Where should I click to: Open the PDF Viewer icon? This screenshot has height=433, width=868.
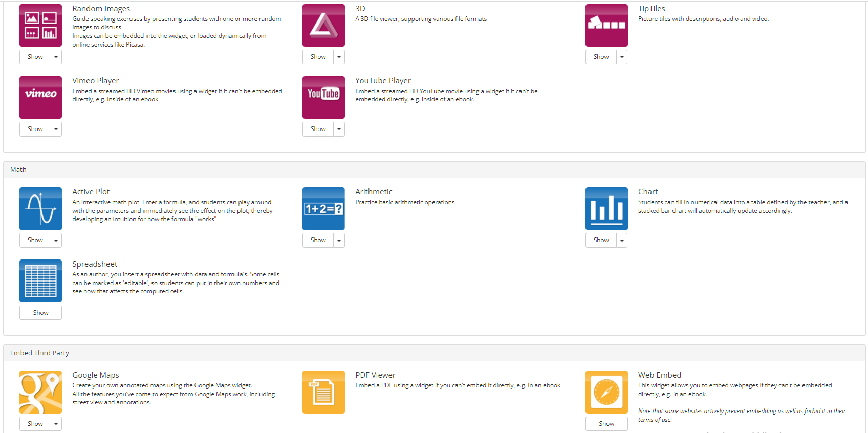323,392
